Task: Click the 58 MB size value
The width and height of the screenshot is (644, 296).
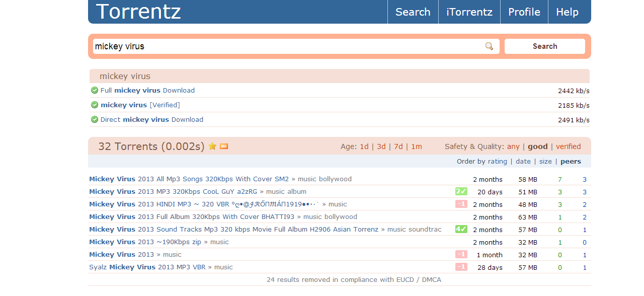Action: 528,179
